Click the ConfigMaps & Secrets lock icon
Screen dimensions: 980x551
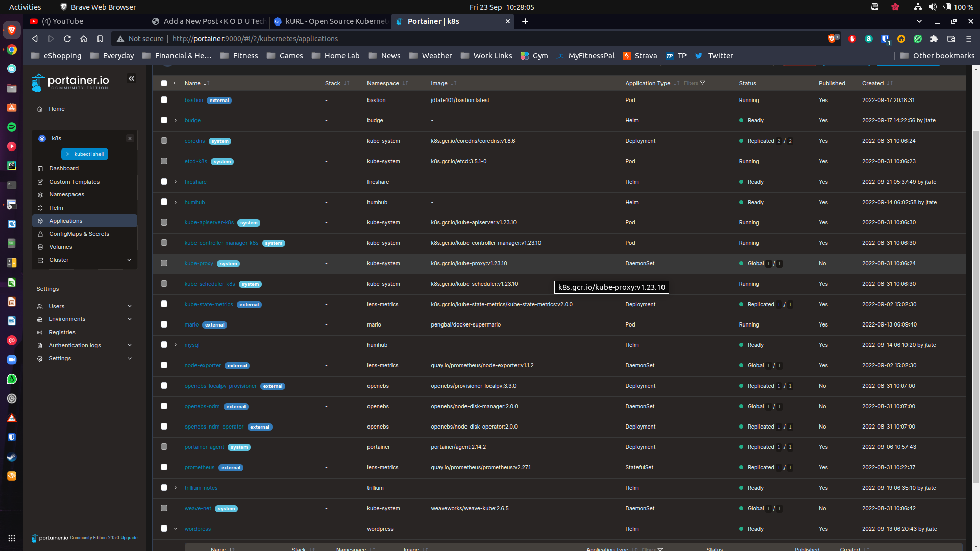[40, 234]
